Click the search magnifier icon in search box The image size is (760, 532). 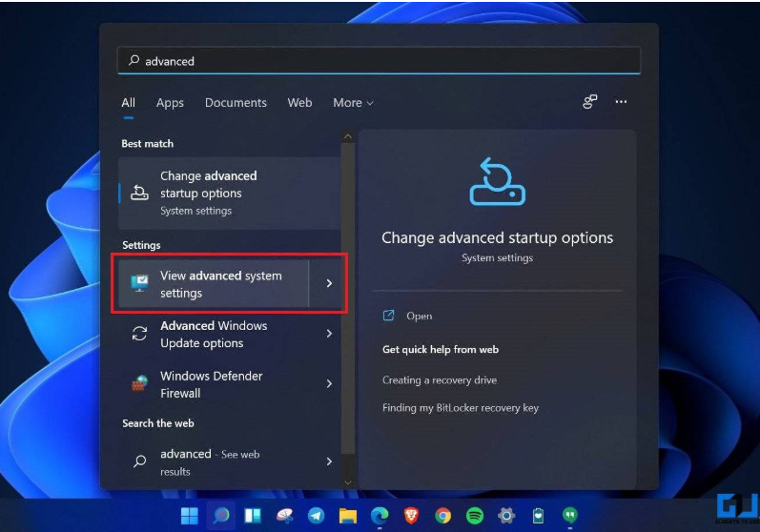click(x=134, y=60)
